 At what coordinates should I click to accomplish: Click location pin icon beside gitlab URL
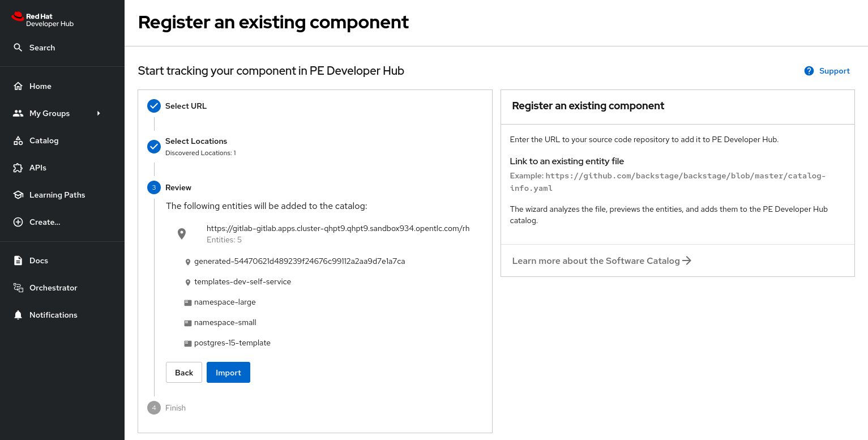182,234
